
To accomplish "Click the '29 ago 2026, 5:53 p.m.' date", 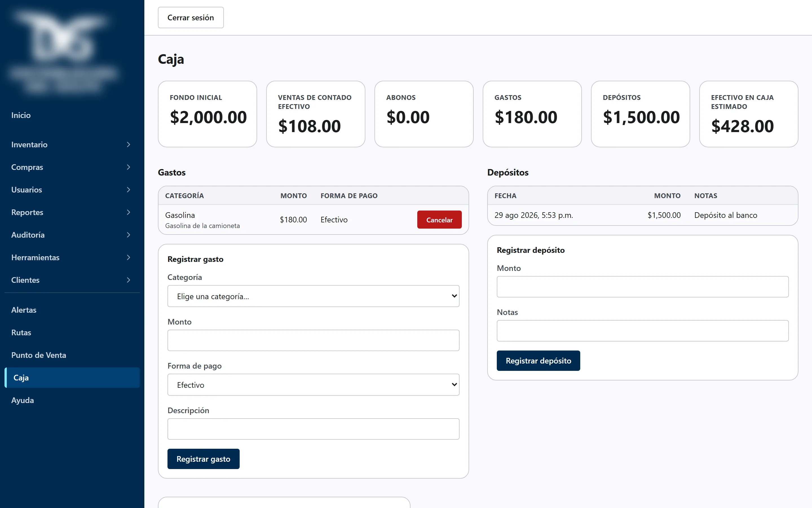I will coord(533,215).
